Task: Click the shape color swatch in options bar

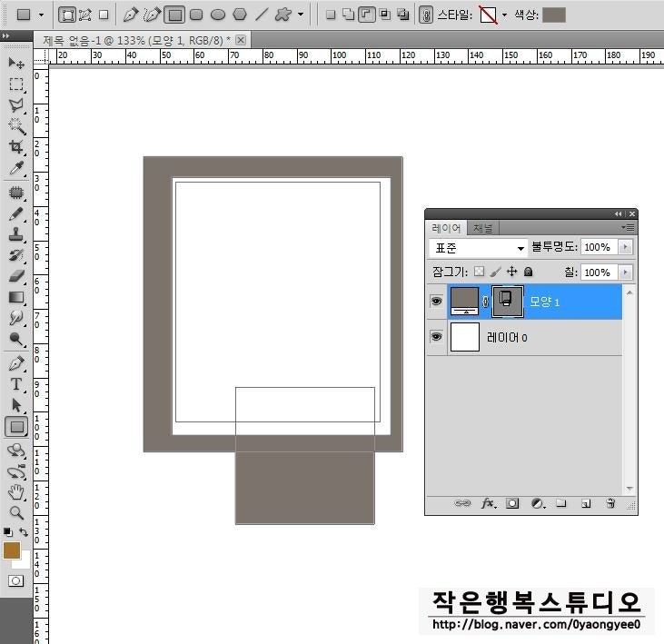Action: 554,15
